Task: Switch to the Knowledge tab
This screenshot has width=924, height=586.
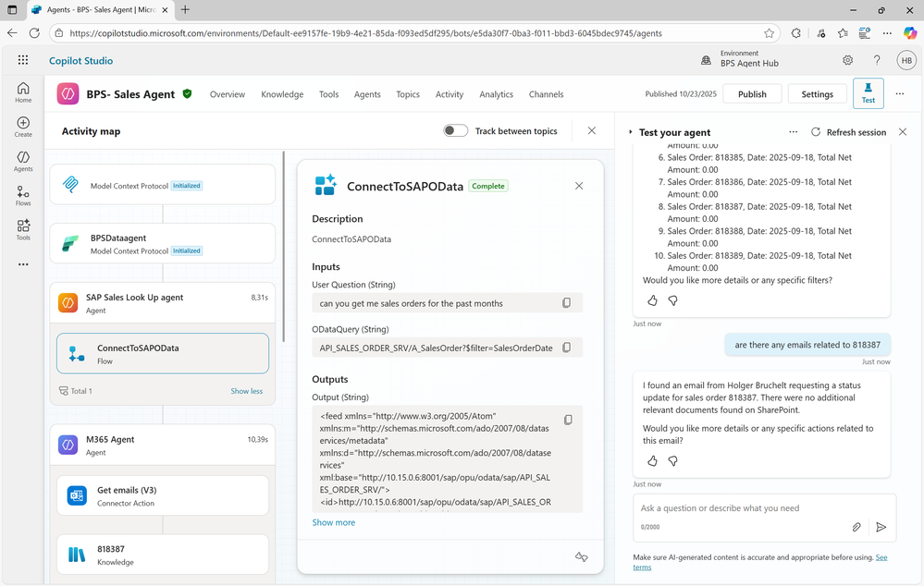Action: 282,94
